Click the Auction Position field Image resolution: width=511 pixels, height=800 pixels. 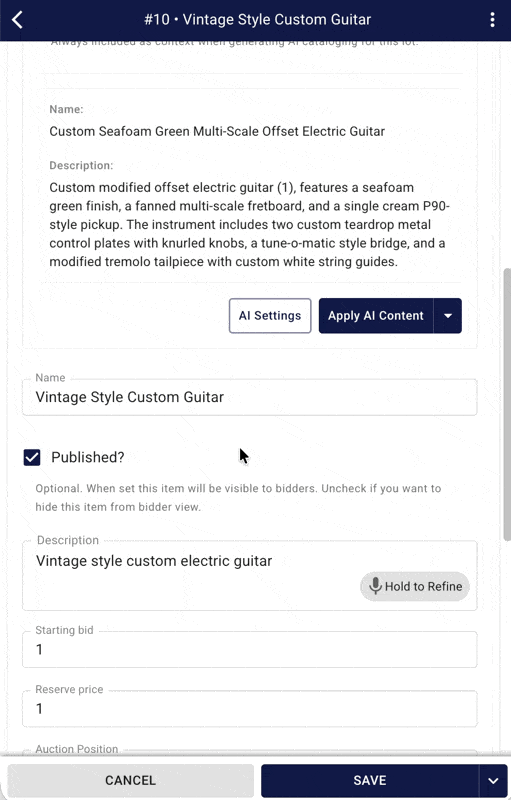pyautogui.click(x=250, y=752)
